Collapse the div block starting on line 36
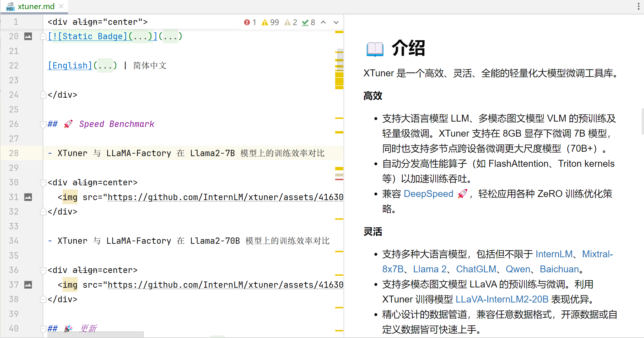 click(x=43, y=270)
